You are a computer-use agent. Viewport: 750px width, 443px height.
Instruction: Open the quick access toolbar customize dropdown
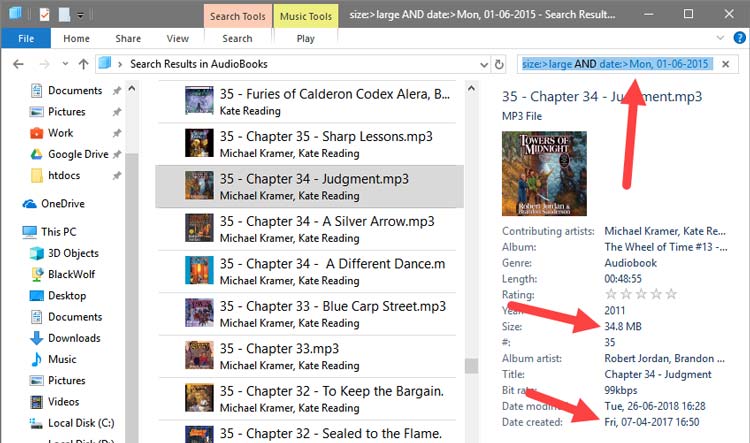(80, 15)
